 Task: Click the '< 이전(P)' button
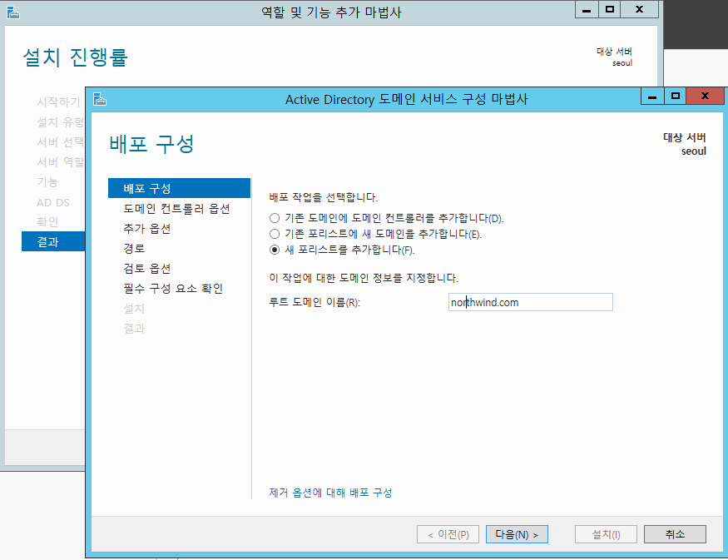click(x=448, y=534)
